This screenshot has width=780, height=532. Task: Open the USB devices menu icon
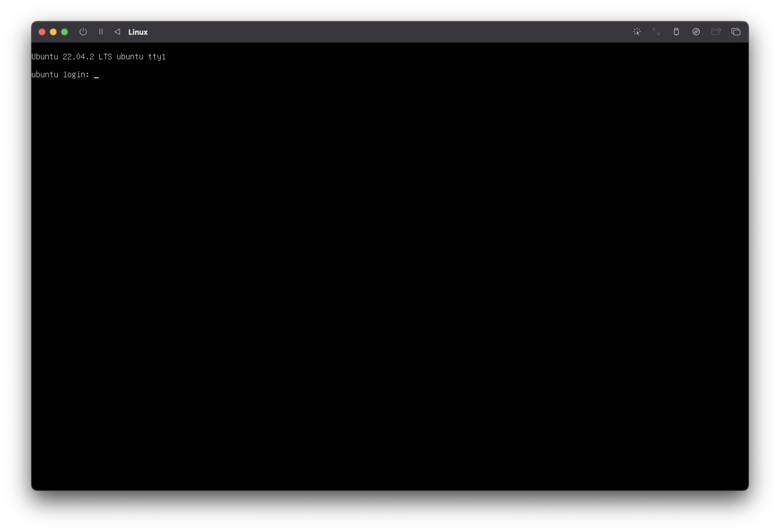tap(676, 32)
